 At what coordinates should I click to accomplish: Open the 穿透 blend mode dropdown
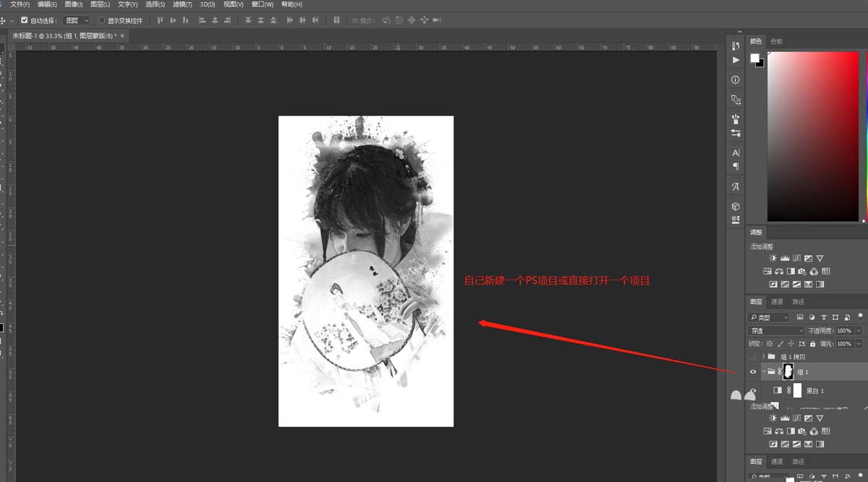(x=776, y=330)
